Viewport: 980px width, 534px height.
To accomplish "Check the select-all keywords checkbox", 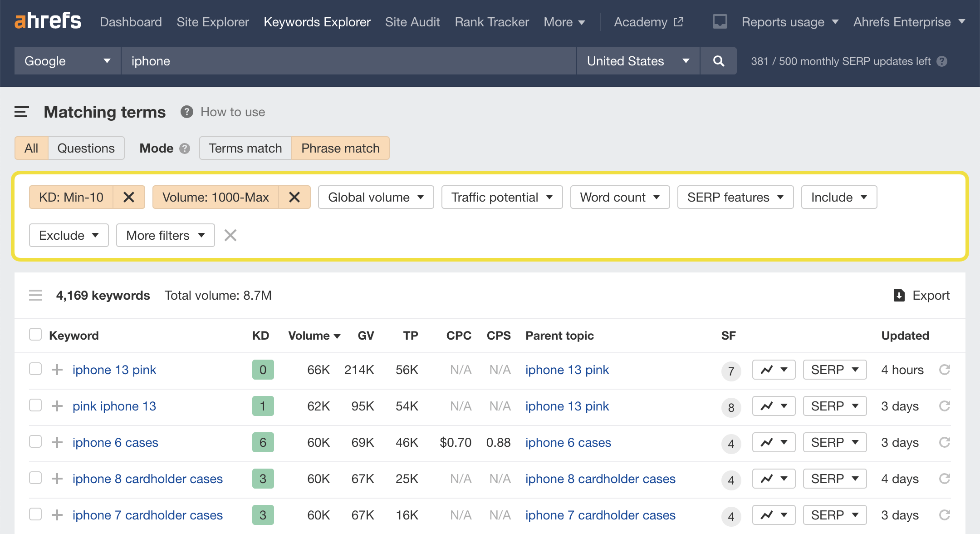I will click(35, 335).
